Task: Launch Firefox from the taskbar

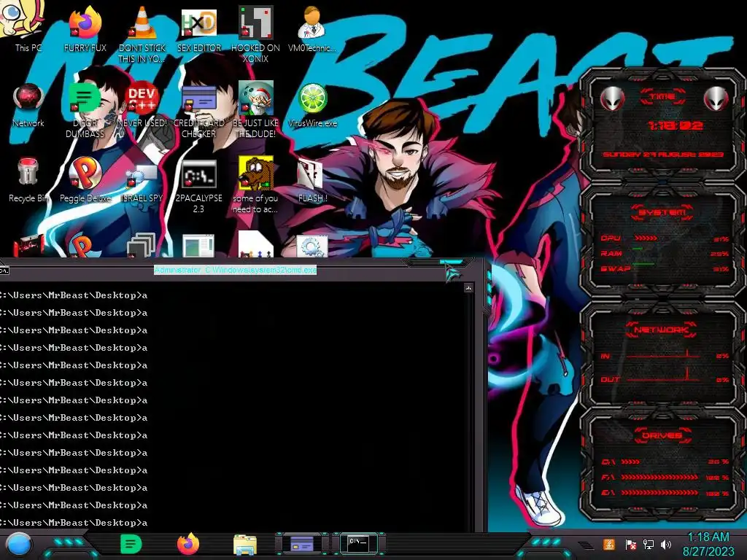Action: [x=188, y=544]
